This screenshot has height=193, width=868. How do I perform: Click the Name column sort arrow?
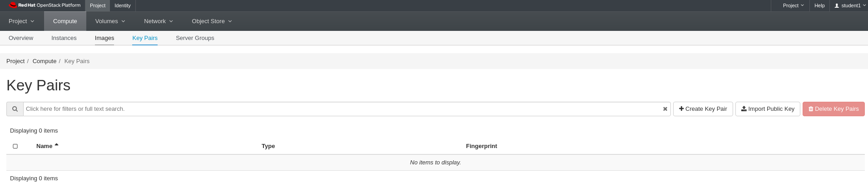[x=56, y=145]
